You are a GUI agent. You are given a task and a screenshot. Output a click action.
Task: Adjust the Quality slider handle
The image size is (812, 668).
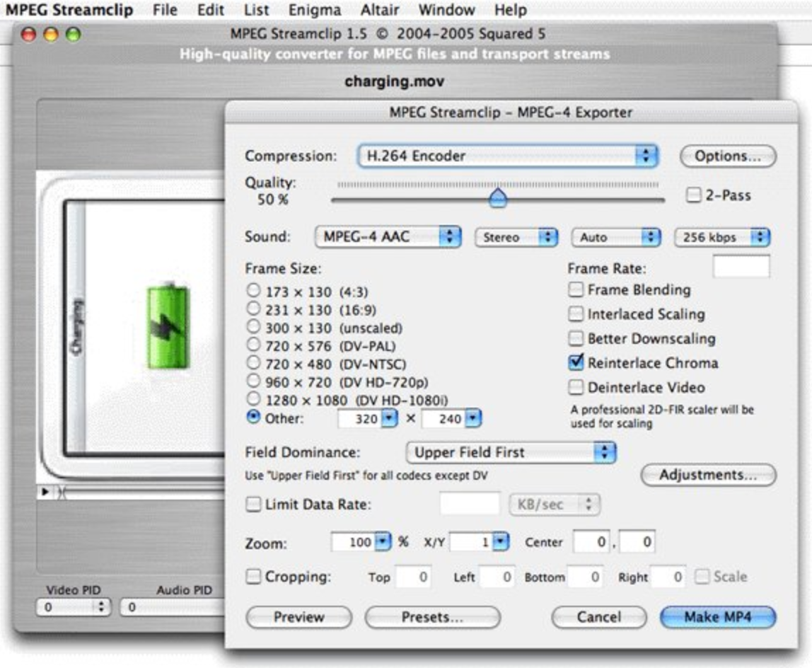point(498,197)
